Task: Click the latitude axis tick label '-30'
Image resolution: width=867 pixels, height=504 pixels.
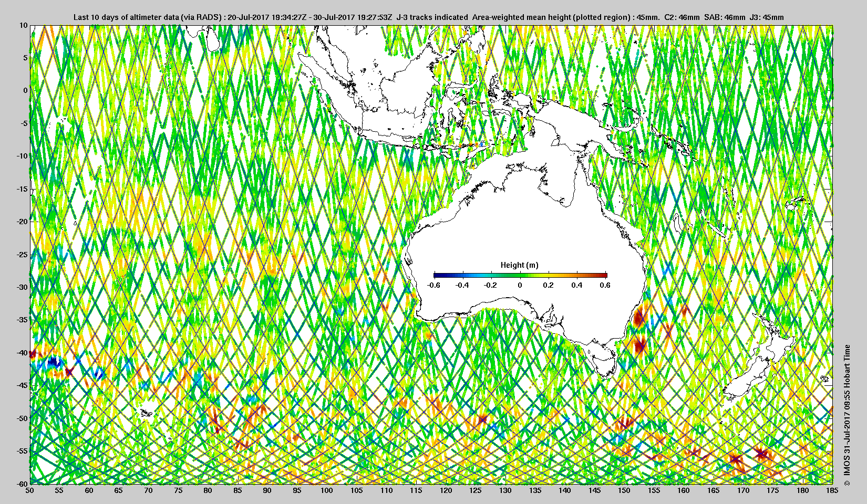Action: click(22, 287)
